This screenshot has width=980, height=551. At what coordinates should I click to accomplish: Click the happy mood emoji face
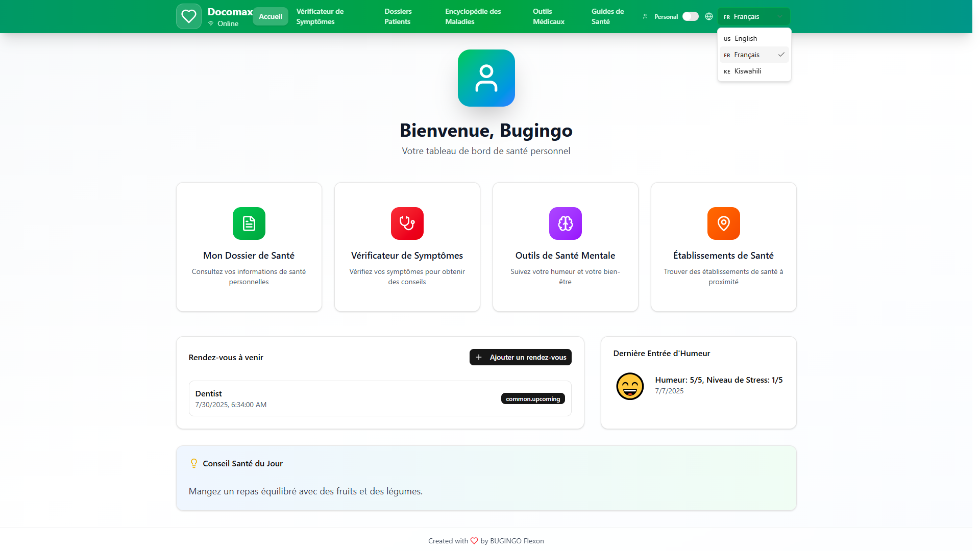pyautogui.click(x=629, y=386)
